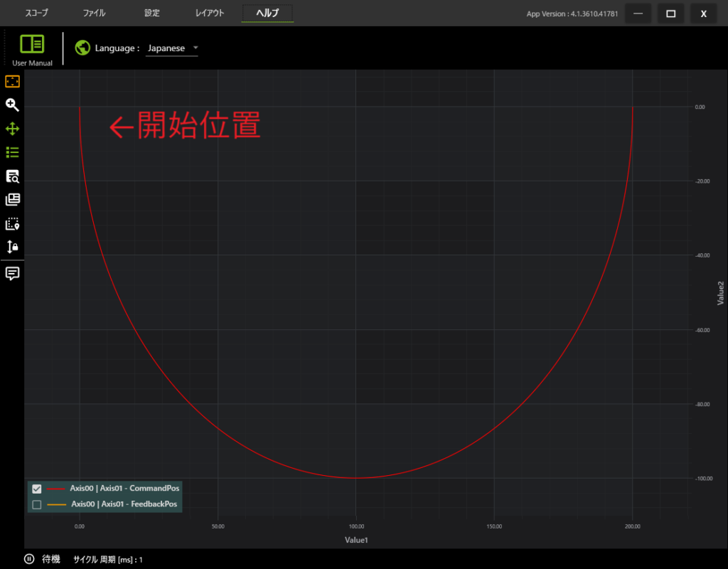Select the region marker tool icon

[12, 224]
